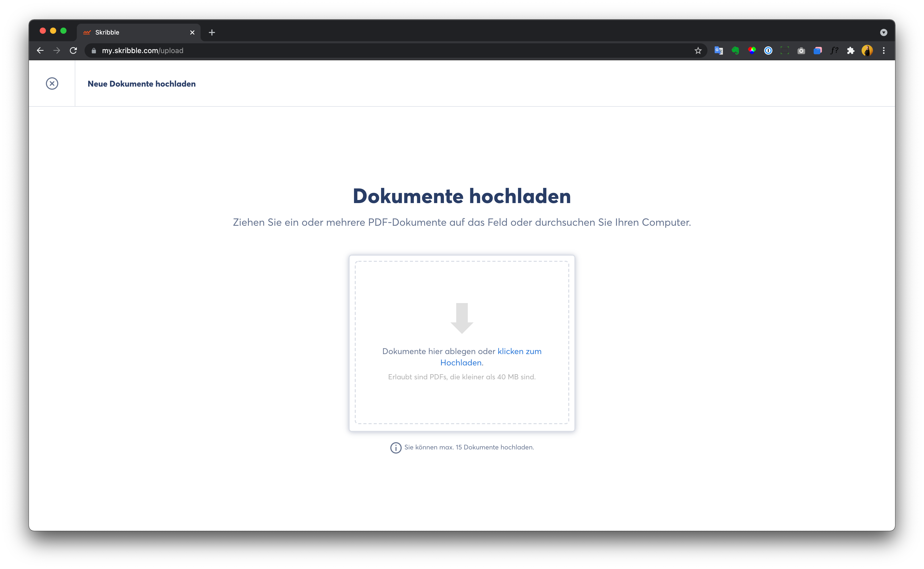
Task: Open the Chrome profile avatar menu
Action: pos(867,51)
